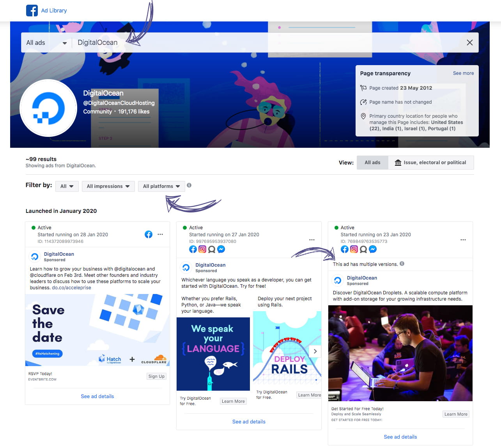
Task: Open the Ad Library link
Action: pos(54,11)
